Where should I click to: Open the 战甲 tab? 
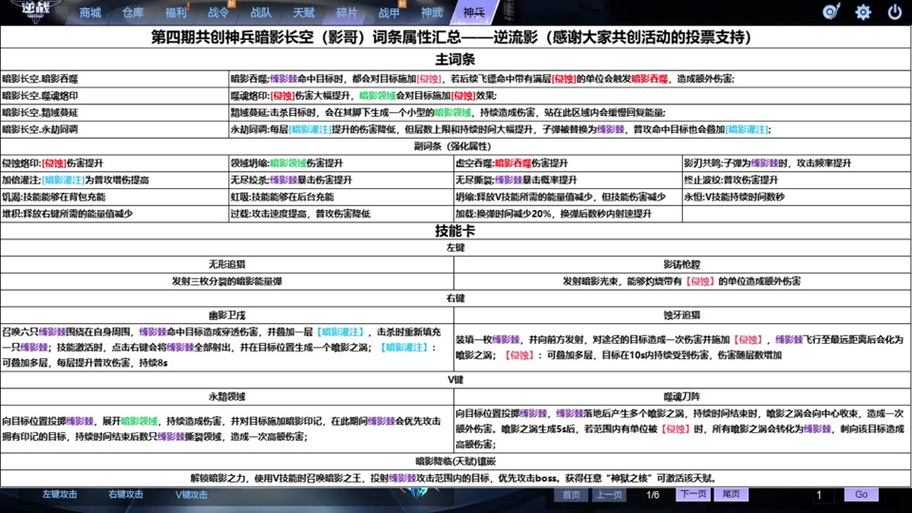click(389, 12)
